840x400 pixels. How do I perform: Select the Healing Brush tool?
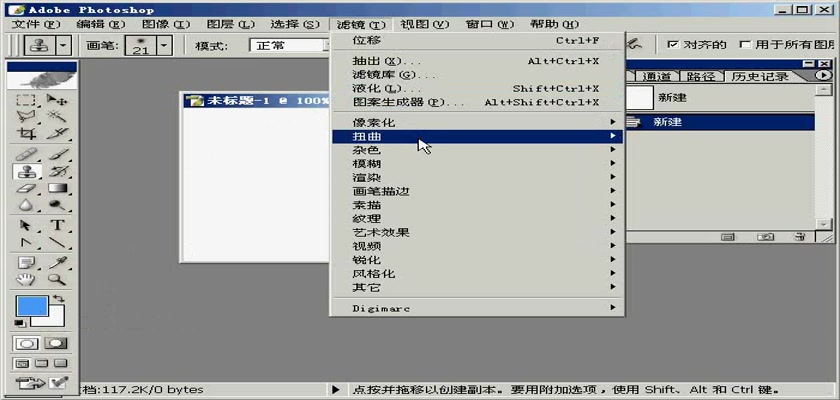pos(25,155)
